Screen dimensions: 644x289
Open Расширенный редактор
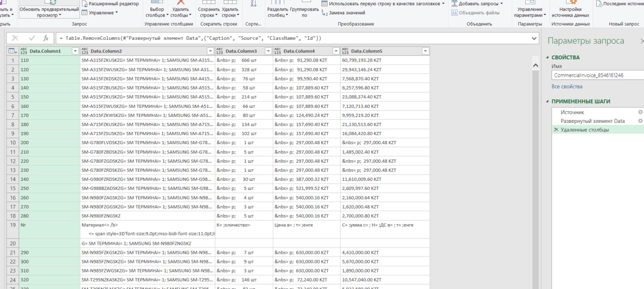pos(110,4)
